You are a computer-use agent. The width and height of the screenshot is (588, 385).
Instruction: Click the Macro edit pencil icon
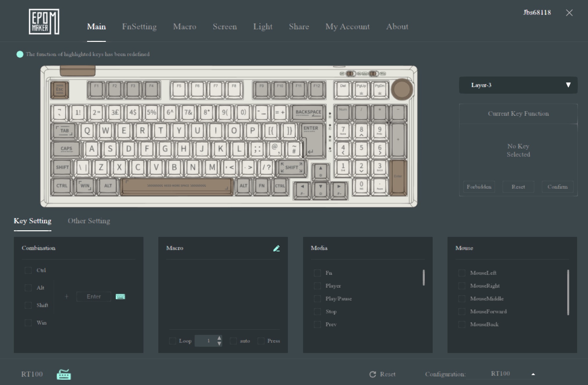[276, 248]
